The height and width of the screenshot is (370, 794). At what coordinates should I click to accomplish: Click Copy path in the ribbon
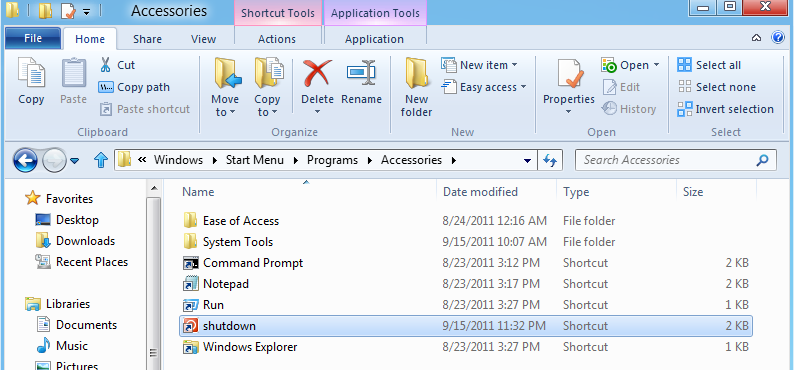[134, 87]
